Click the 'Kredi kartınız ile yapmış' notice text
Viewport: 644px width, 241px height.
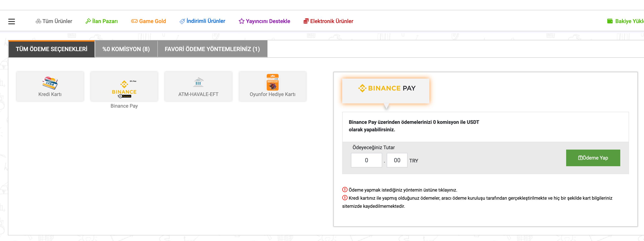tap(477, 202)
